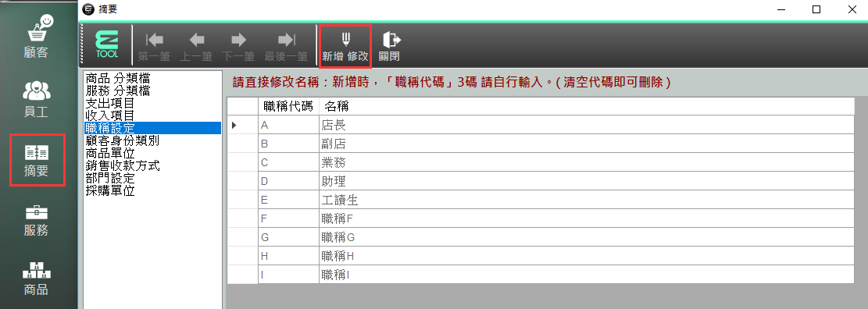Click the 新增 修改 add/edit toolbar button
This screenshot has height=309, width=868.
345,46
